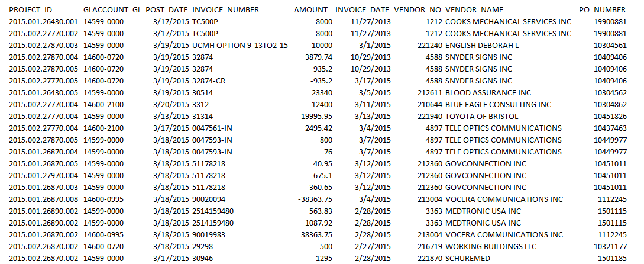Click vendor name ENGLISH DEBORAH L

(x=482, y=45)
